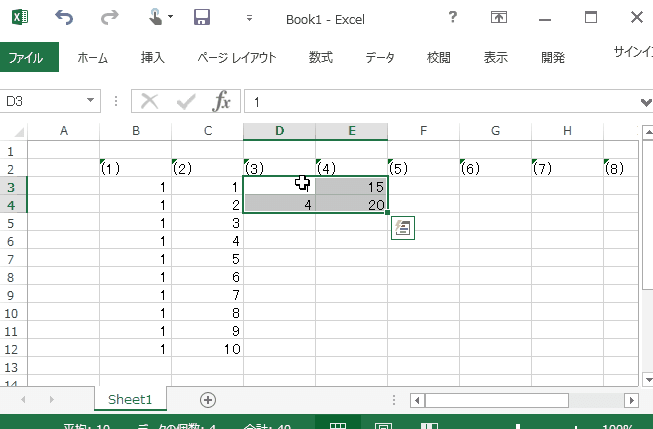Image resolution: width=653 pixels, height=429 pixels.
Task: Click cell containing (6)
Action: point(496,168)
